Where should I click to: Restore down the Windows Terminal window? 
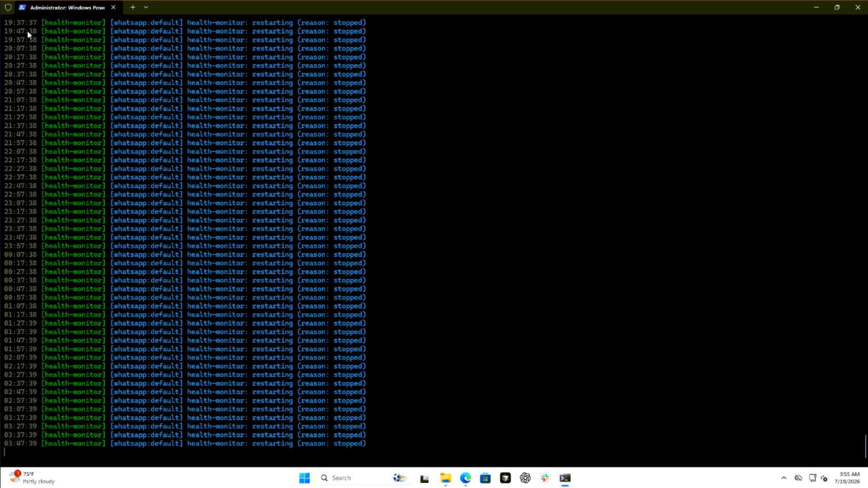tap(837, 8)
